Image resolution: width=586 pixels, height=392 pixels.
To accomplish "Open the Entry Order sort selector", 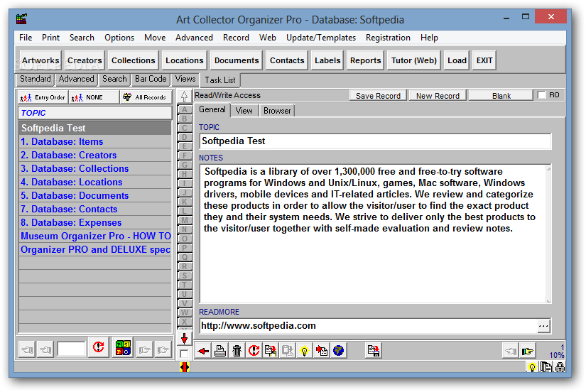I will click(43, 97).
